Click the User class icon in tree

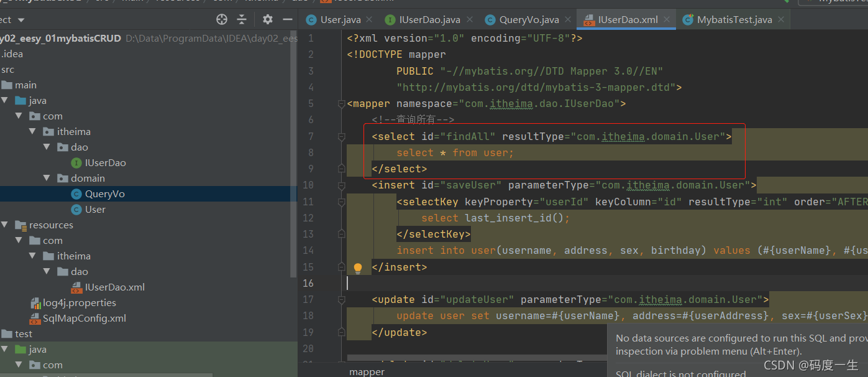coord(76,209)
